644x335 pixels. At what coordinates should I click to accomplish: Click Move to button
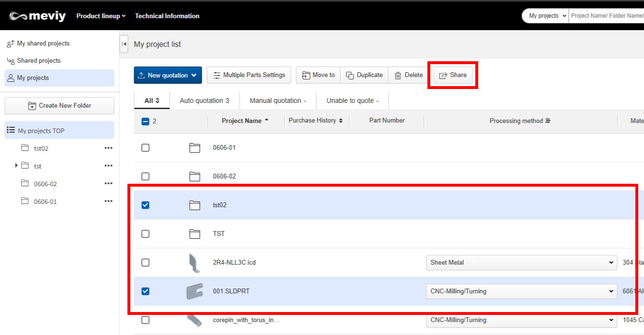pos(318,75)
